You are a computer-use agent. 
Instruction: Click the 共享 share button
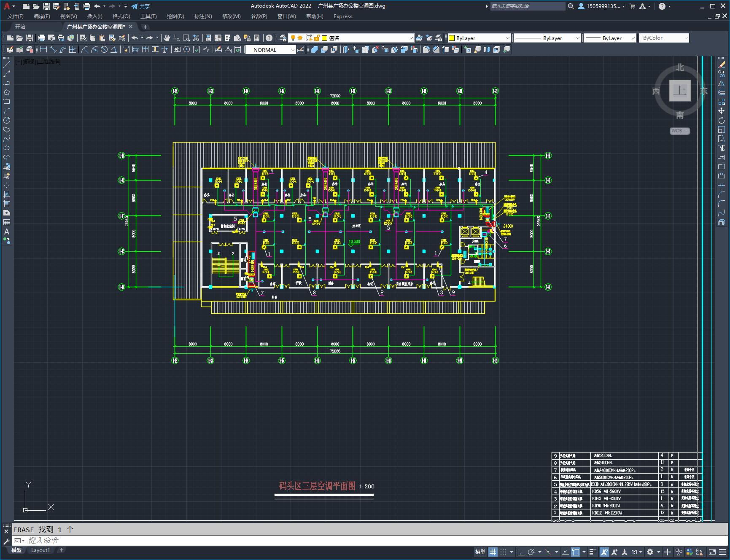pos(141,6)
